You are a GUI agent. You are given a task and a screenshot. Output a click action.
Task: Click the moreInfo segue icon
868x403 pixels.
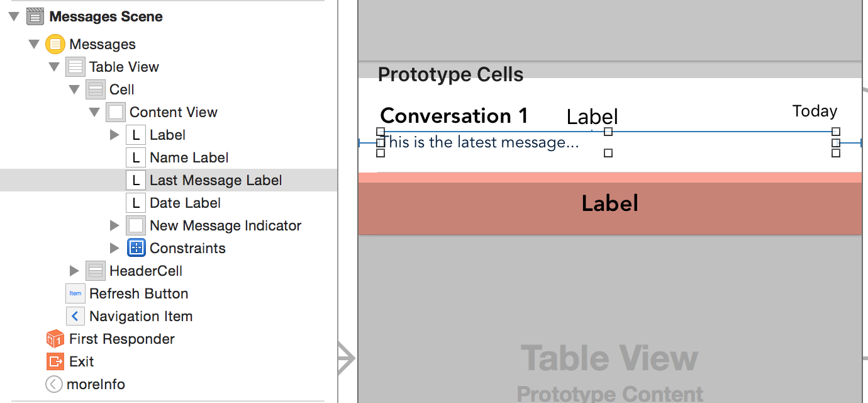pyautogui.click(x=54, y=384)
